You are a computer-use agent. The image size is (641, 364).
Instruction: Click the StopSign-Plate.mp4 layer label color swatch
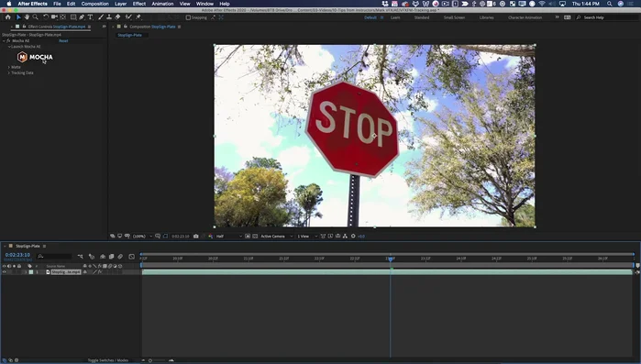tap(31, 272)
